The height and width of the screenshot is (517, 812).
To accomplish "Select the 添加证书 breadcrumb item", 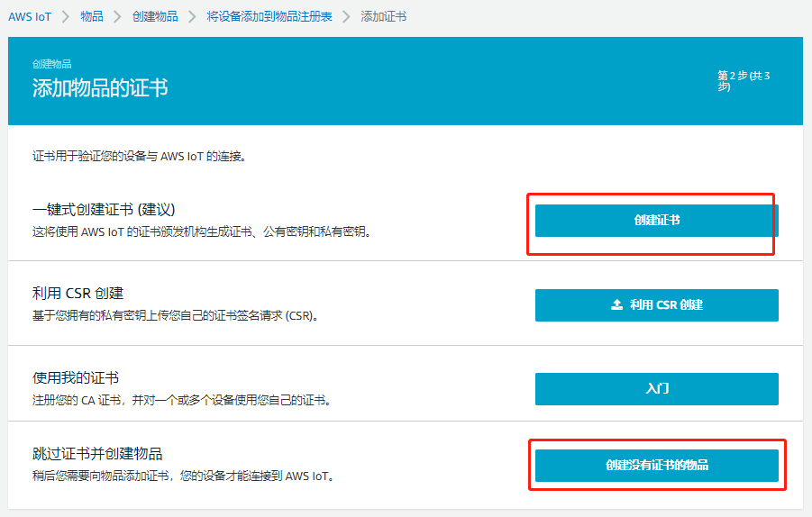I will tap(383, 17).
